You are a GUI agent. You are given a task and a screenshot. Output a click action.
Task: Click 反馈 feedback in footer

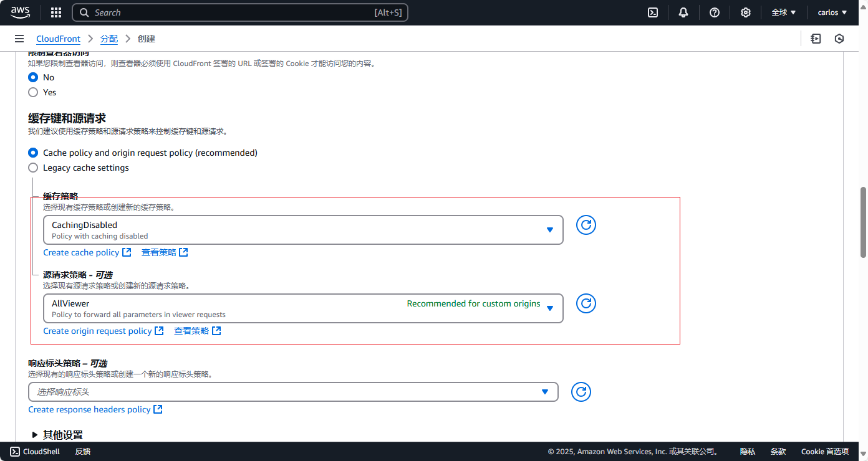tap(83, 452)
